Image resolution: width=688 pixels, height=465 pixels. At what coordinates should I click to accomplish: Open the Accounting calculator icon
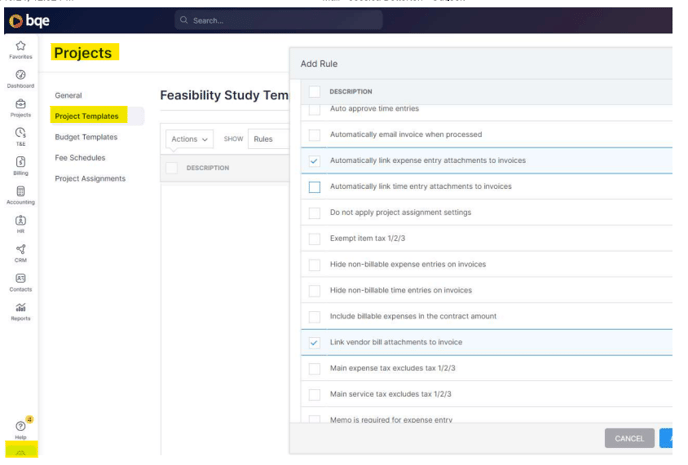[x=21, y=191]
